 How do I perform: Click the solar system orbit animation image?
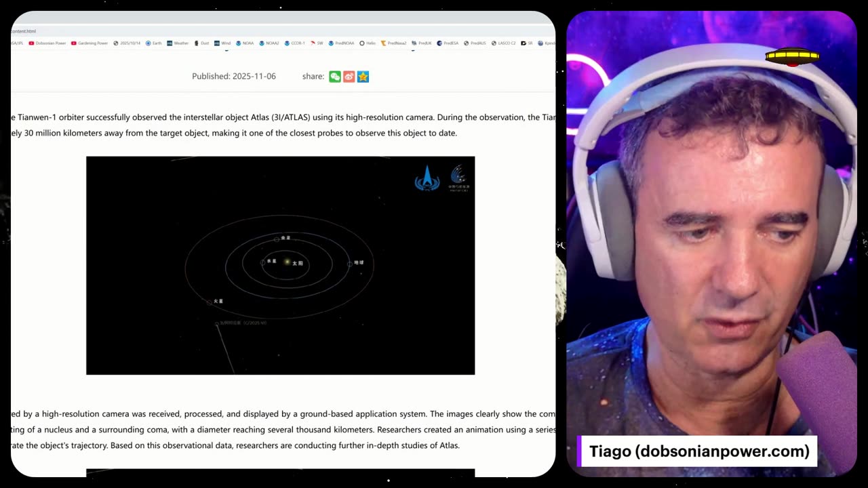(280, 265)
